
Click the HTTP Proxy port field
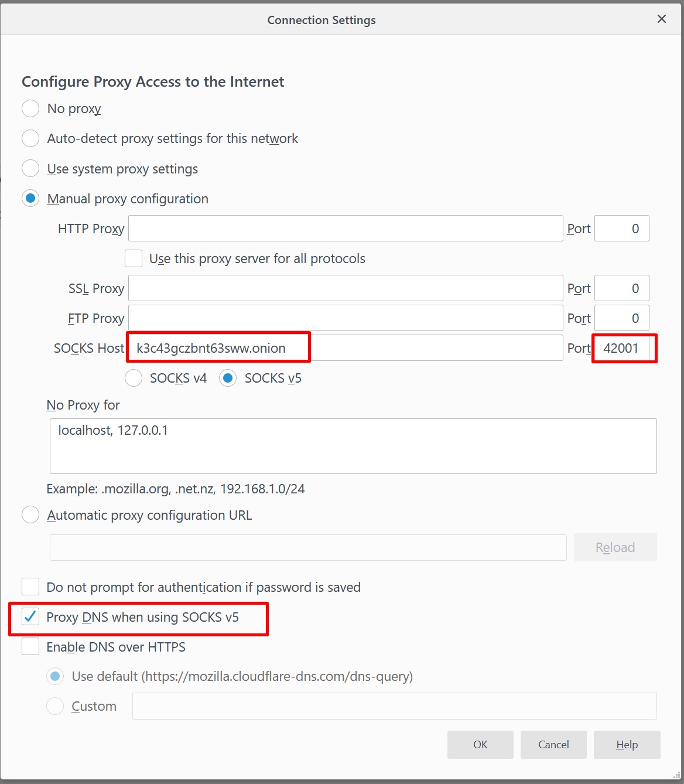pos(621,229)
